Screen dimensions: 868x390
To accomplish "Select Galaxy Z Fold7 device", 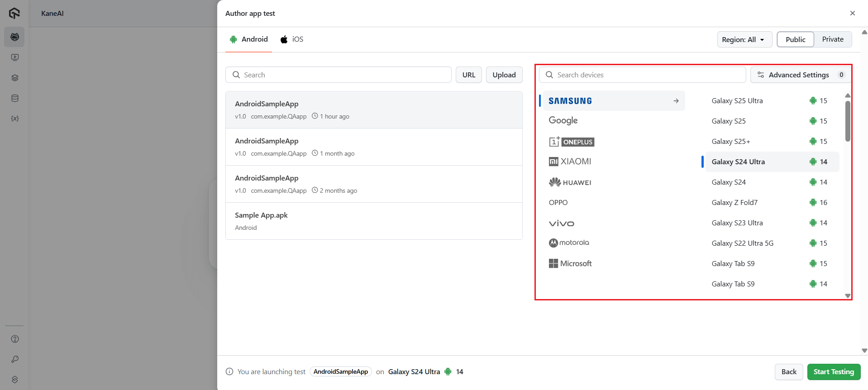I will (x=734, y=202).
